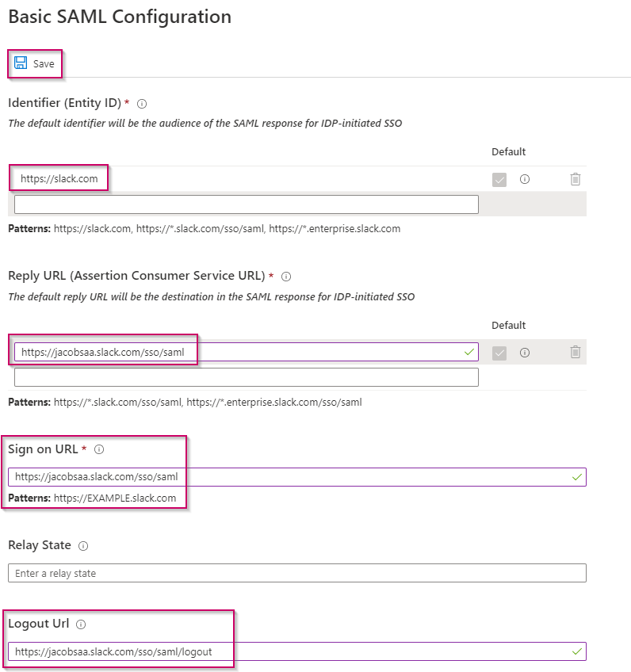Focus the Logout Url text field
The image size is (631, 672).
pos(285,651)
